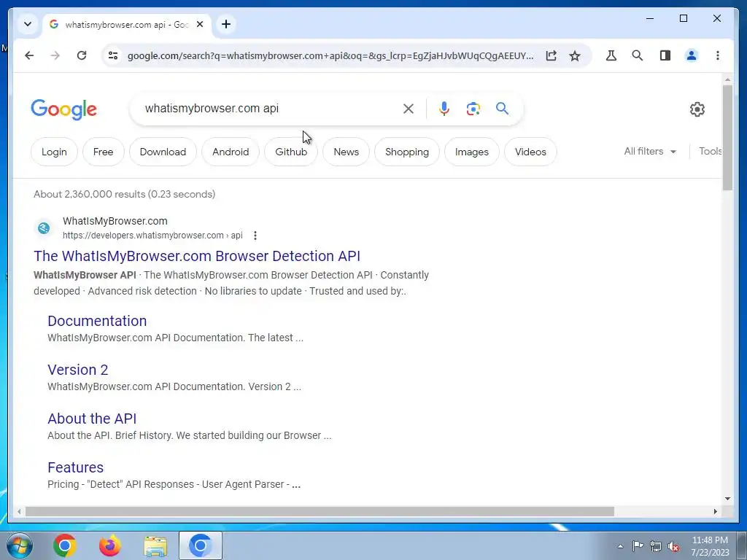Submit search with blue magnifier
The image size is (747, 560).
pyautogui.click(x=502, y=109)
